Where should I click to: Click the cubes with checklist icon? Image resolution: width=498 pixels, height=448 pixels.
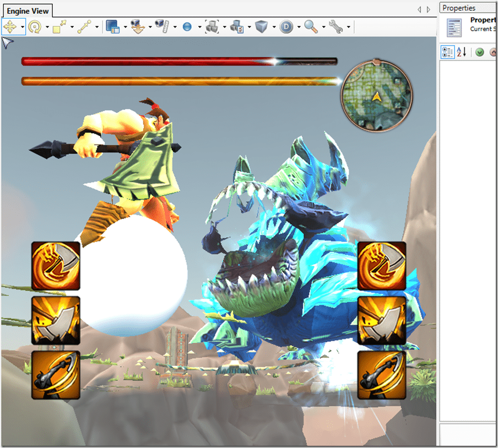tap(237, 26)
